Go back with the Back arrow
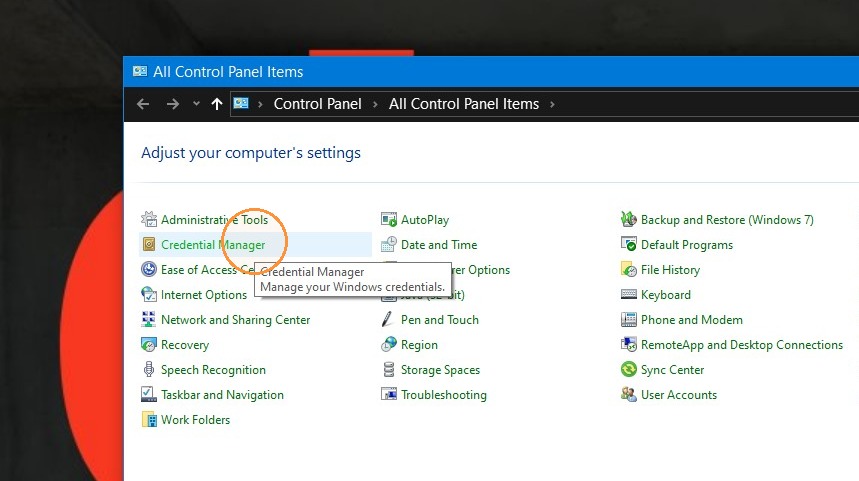Viewport: 859px width, 481px height. tap(144, 104)
